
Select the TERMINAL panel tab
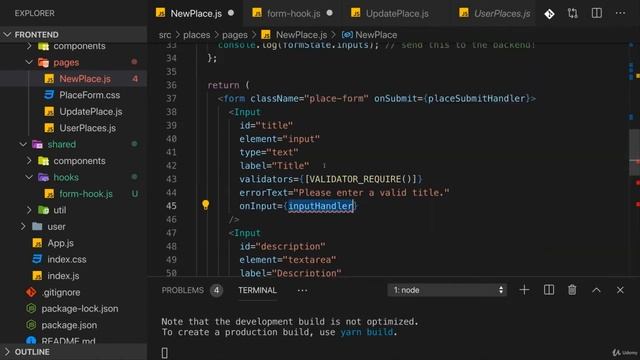click(x=257, y=290)
